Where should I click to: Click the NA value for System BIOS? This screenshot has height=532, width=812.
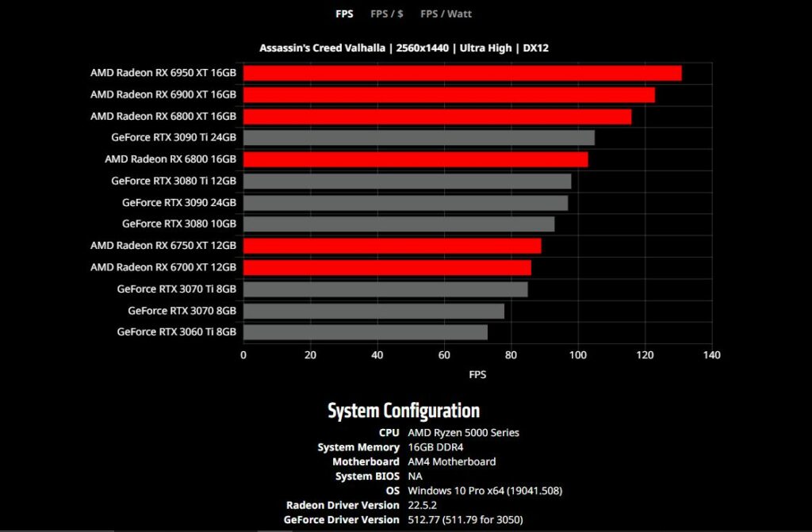click(415, 477)
